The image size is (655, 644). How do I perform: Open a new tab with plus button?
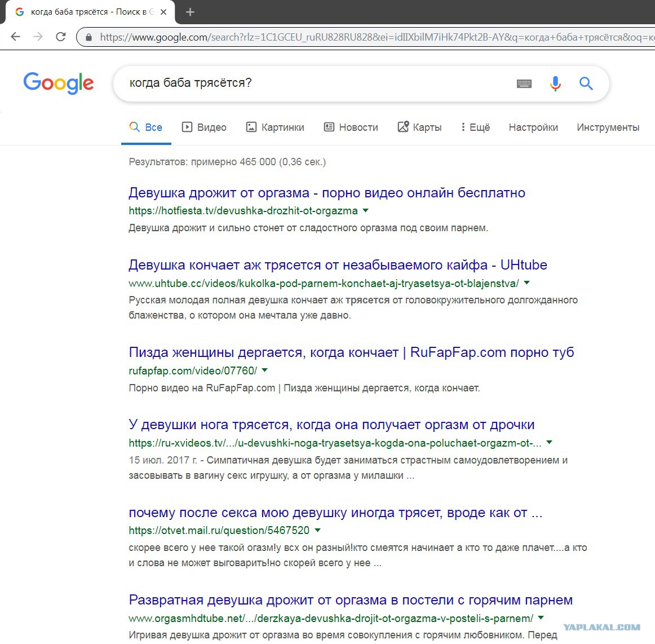coord(190,12)
